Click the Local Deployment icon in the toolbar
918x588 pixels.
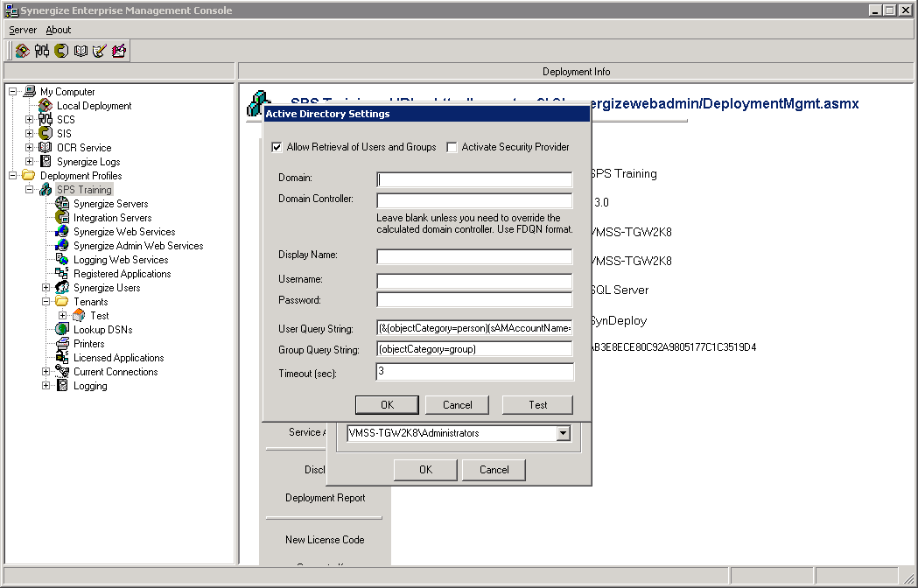(23, 51)
